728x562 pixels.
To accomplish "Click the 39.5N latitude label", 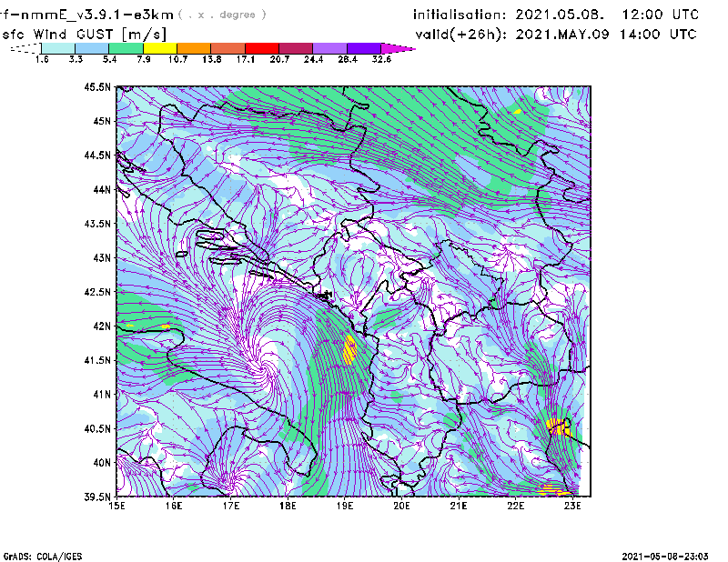I will pyautogui.click(x=97, y=497).
